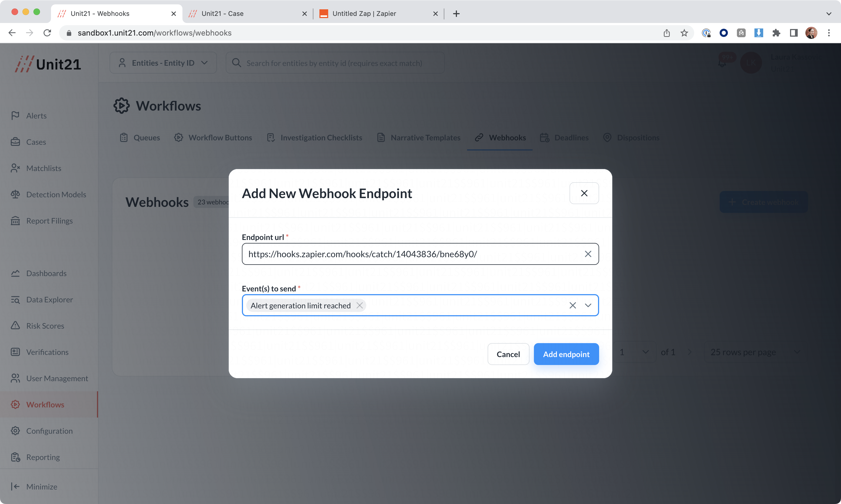Open Chrome three-dot menu

(x=829, y=33)
